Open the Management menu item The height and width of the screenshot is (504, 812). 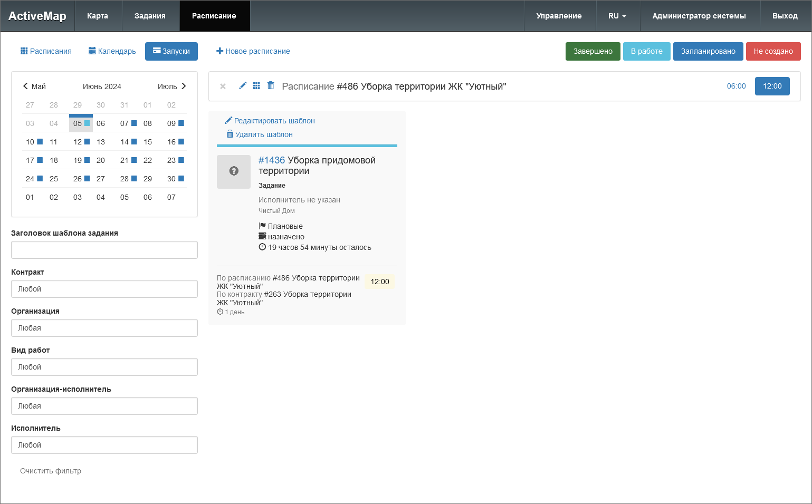coord(559,16)
